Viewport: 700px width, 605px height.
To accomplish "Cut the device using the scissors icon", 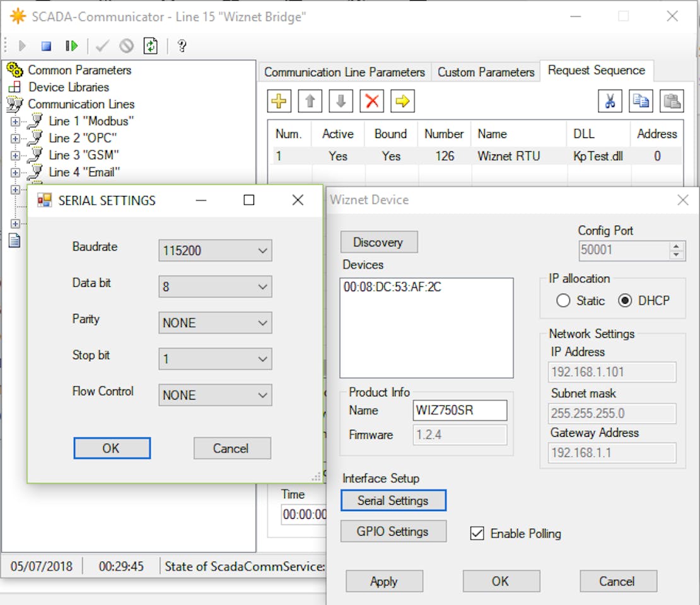I will pos(609,101).
